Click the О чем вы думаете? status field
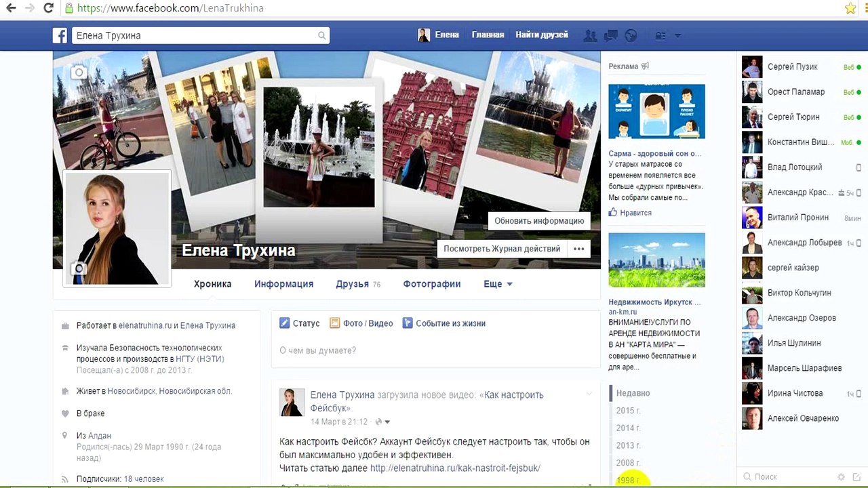Screen dimensions: 868x488 click(435, 350)
